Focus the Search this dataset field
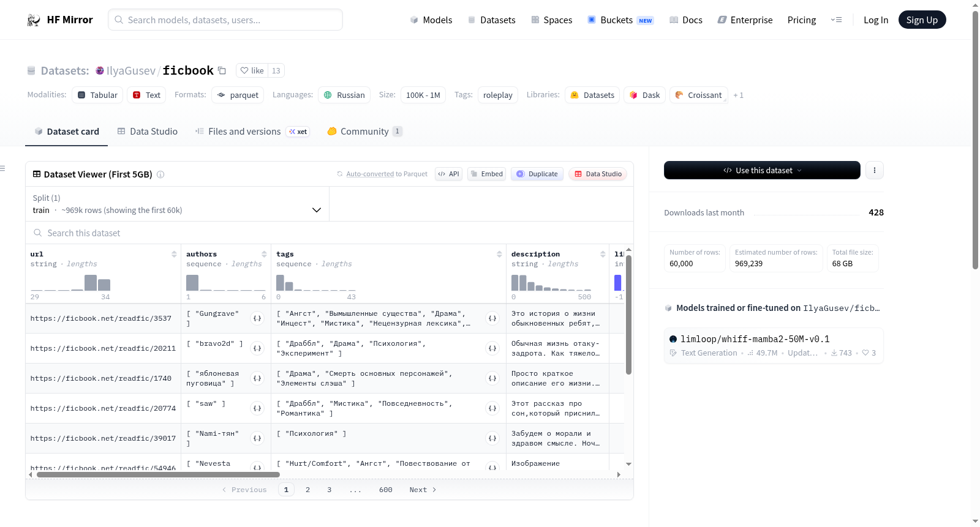980x527 pixels. [x=330, y=233]
